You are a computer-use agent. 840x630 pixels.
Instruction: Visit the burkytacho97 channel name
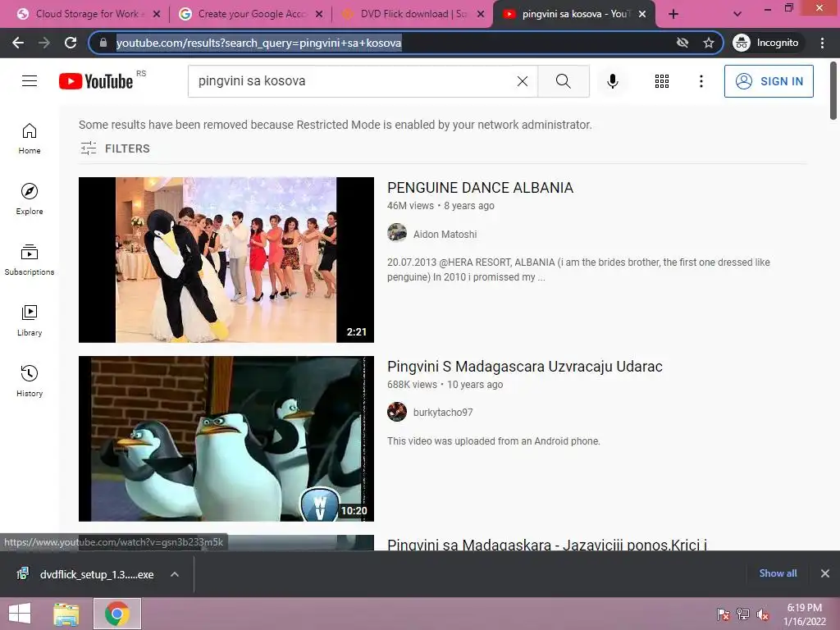coord(442,412)
